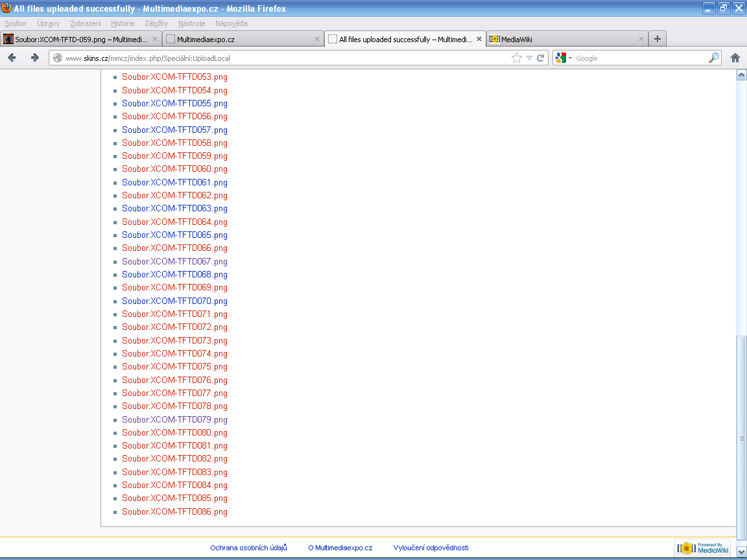Open the Soubor:XCOM-TFTD067.png link
This screenshot has width=747, height=560.
pos(174,261)
